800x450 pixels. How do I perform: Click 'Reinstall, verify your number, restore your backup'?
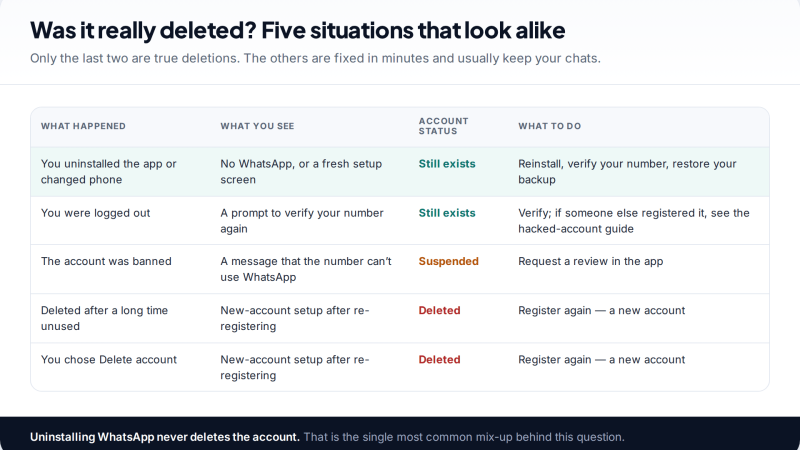(627, 171)
